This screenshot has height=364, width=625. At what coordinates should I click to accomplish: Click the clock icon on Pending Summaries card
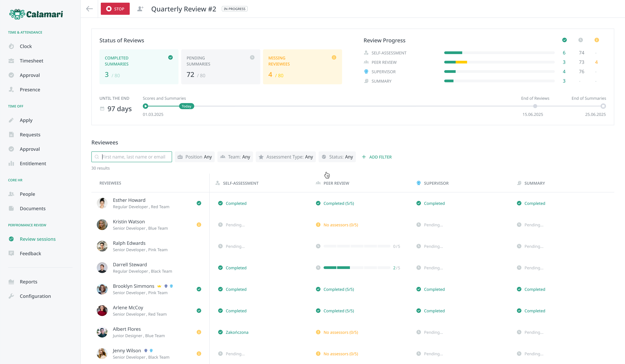[252, 57]
